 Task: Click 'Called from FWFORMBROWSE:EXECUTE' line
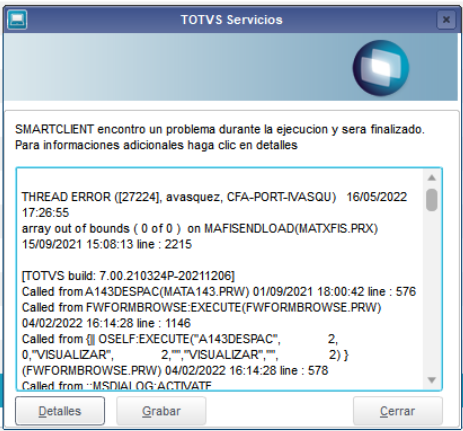tap(201, 307)
